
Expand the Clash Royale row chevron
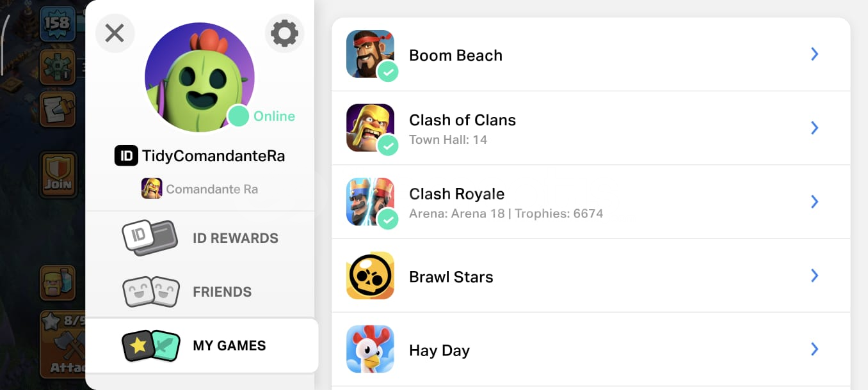tap(814, 201)
